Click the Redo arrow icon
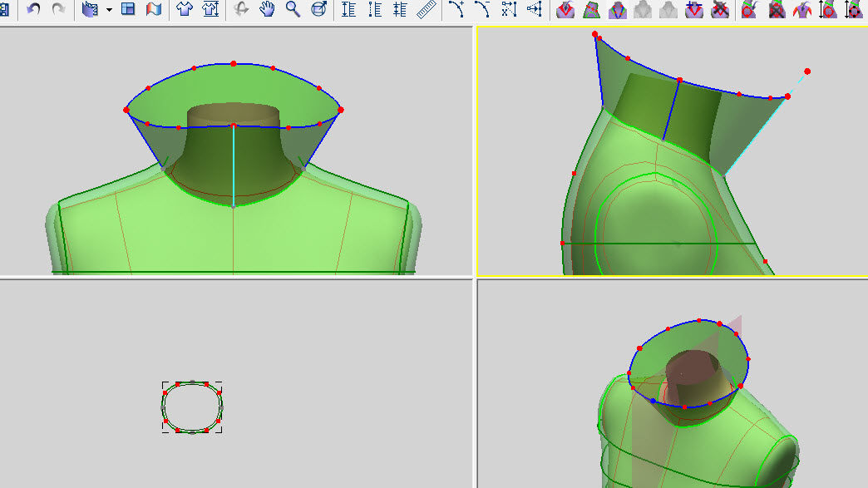Image resolution: width=868 pixels, height=488 pixels. (58, 9)
